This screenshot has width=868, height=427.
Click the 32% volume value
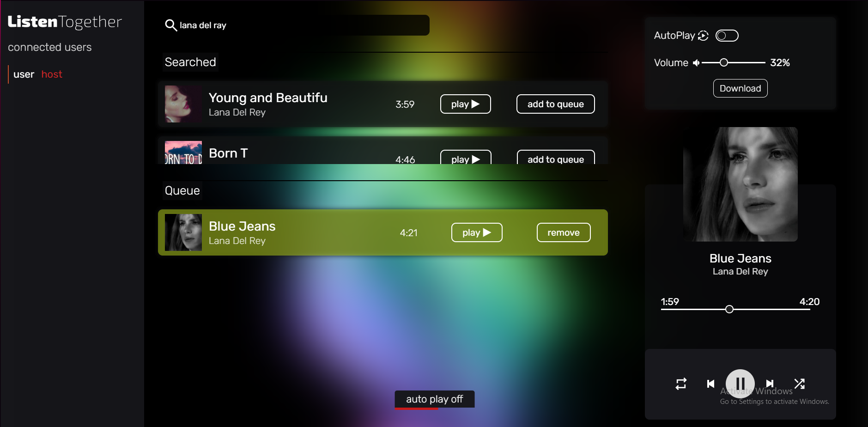click(780, 63)
